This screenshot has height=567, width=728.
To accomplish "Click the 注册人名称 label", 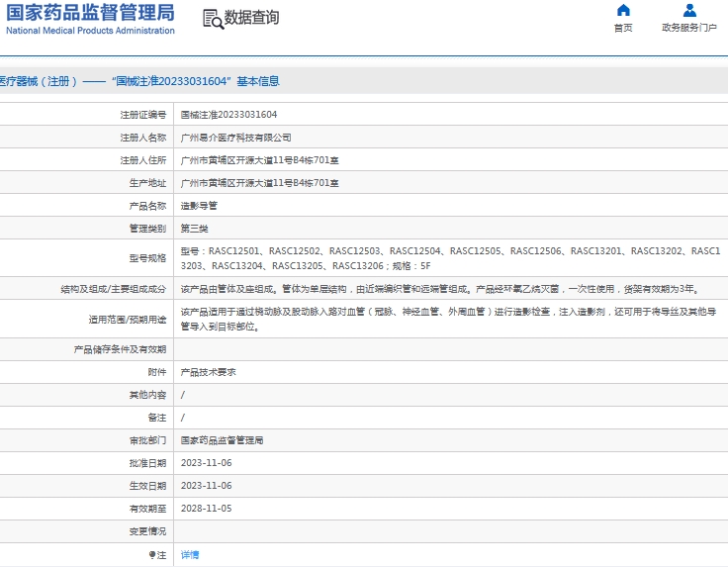I will [143, 138].
